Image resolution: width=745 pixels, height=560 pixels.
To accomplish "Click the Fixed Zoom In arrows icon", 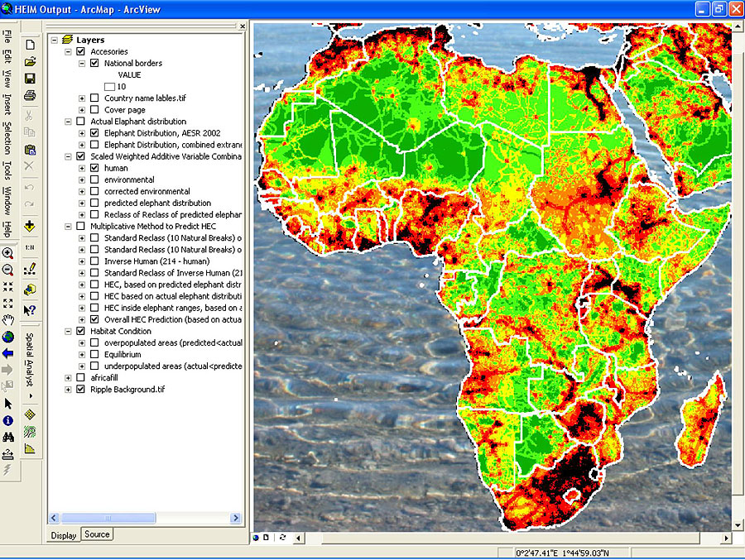I will coord(8,287).
